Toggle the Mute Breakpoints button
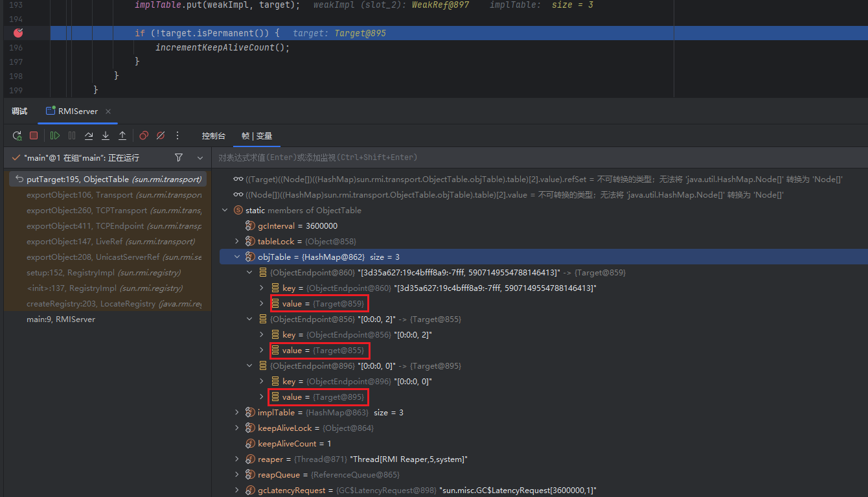 161,135
